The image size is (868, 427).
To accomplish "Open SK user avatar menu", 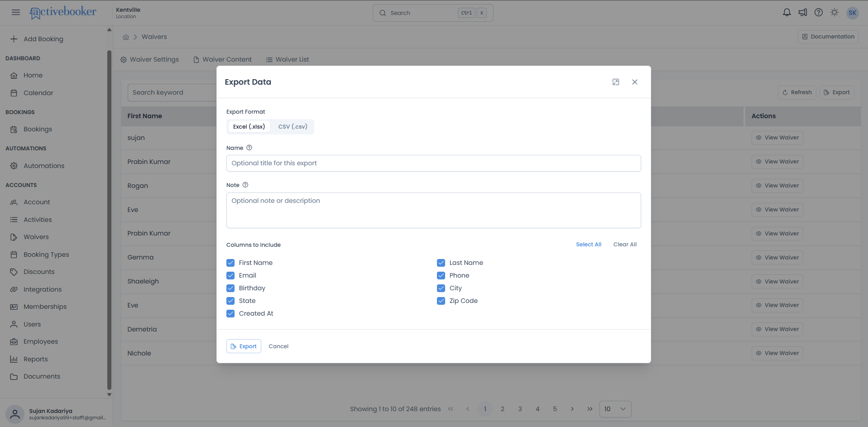I will (853, 13).
